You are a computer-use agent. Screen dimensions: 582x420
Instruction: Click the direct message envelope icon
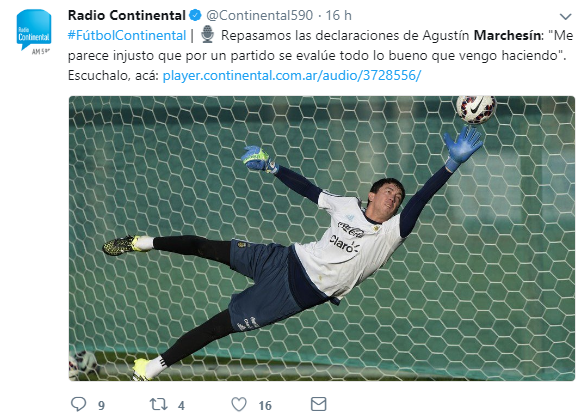(x=318, y=404)
